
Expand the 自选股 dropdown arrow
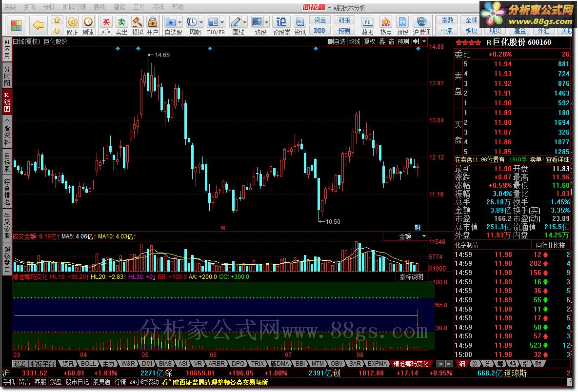tap(180, 22)
